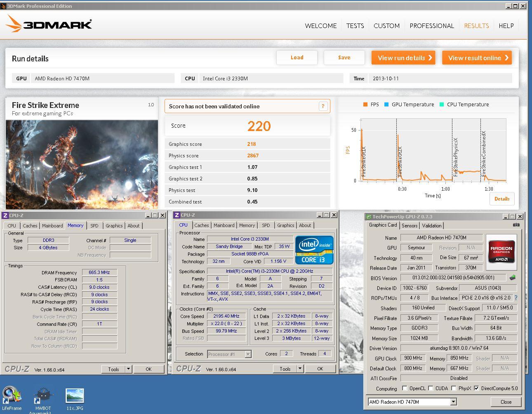Viewport: 532px width, 414px height.
Task: Click the Physics score value 2867
Action: coord(253,156)
